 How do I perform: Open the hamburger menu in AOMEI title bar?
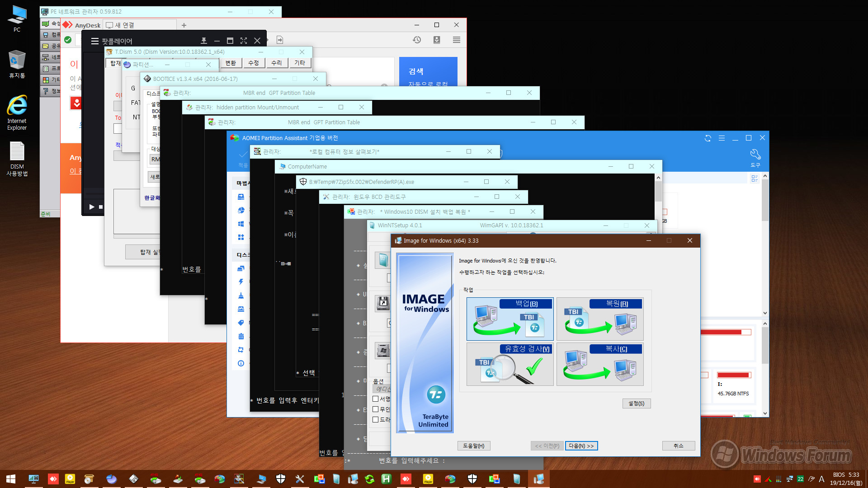pos(722,138)
